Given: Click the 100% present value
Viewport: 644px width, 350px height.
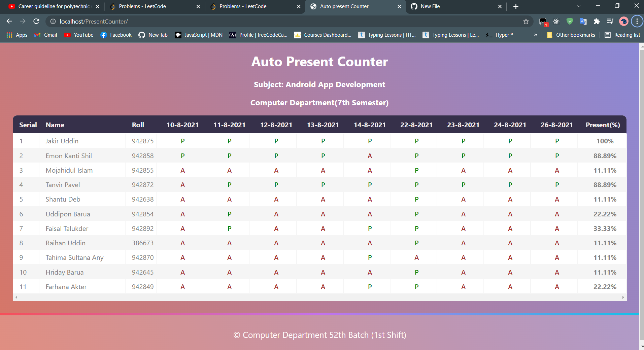Looking at the screenshot, I should click(x=605, y=141).
